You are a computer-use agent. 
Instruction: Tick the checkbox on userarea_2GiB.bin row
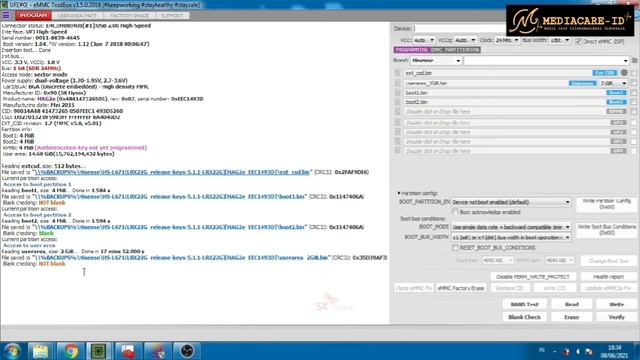click(x=634, y=83)
